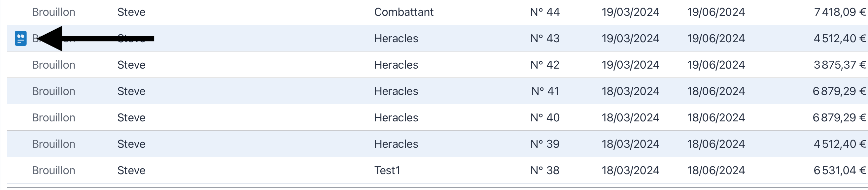Click the blue quote document icon
The width and height of the screenshot is (868, 190).
20,38
